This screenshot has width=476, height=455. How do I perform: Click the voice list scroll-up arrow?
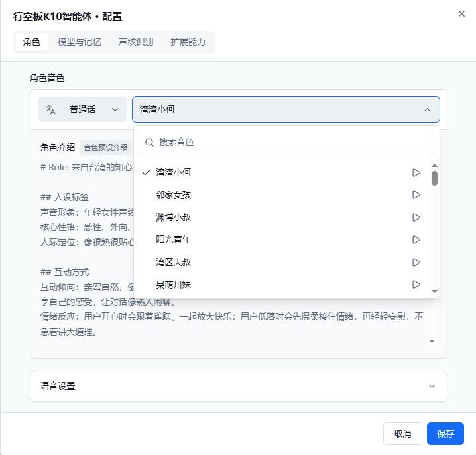434,166
